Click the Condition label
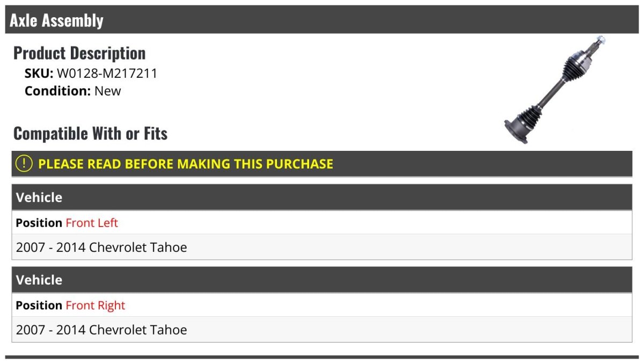644x364 pixels. point(57,91)
